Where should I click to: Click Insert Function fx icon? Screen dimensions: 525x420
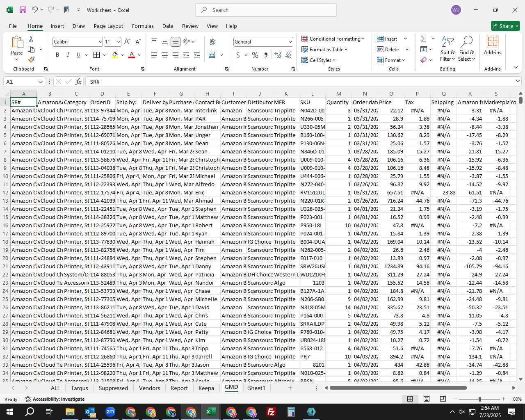[x=78, y=82]
